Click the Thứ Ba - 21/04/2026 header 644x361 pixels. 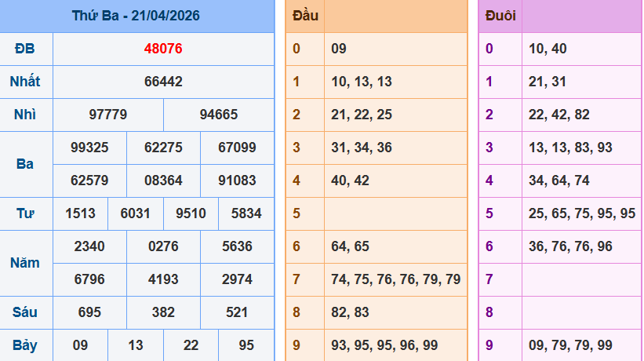coord(136,16)
